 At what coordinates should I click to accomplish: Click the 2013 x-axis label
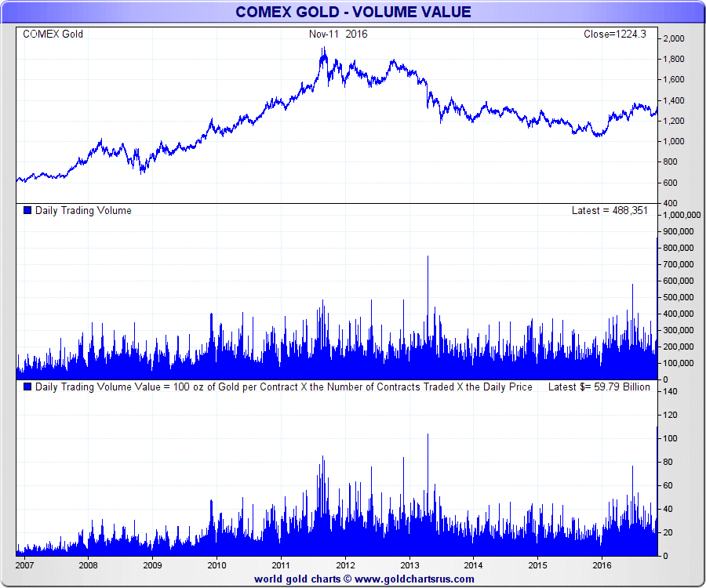tap(409, 565)
